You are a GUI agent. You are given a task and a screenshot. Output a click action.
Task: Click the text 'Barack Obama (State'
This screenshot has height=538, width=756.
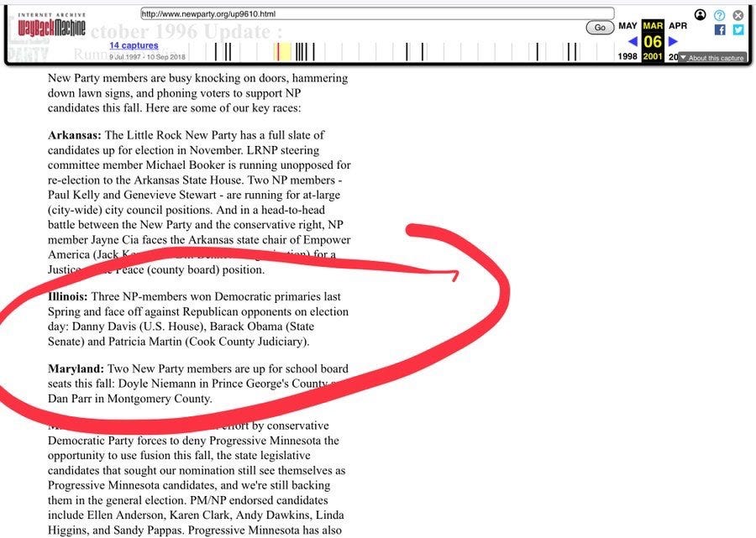(x=262, y=326)
